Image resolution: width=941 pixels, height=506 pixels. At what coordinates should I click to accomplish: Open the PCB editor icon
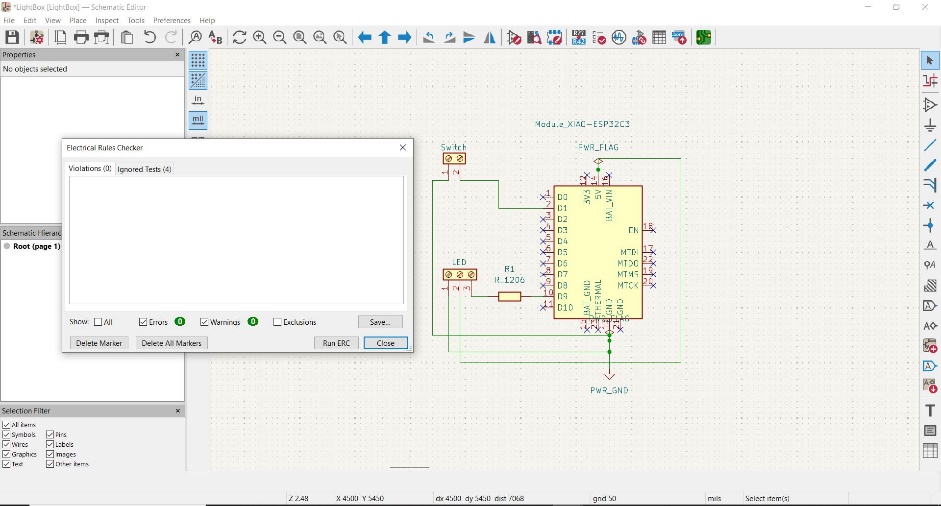(x=704, y=37)
